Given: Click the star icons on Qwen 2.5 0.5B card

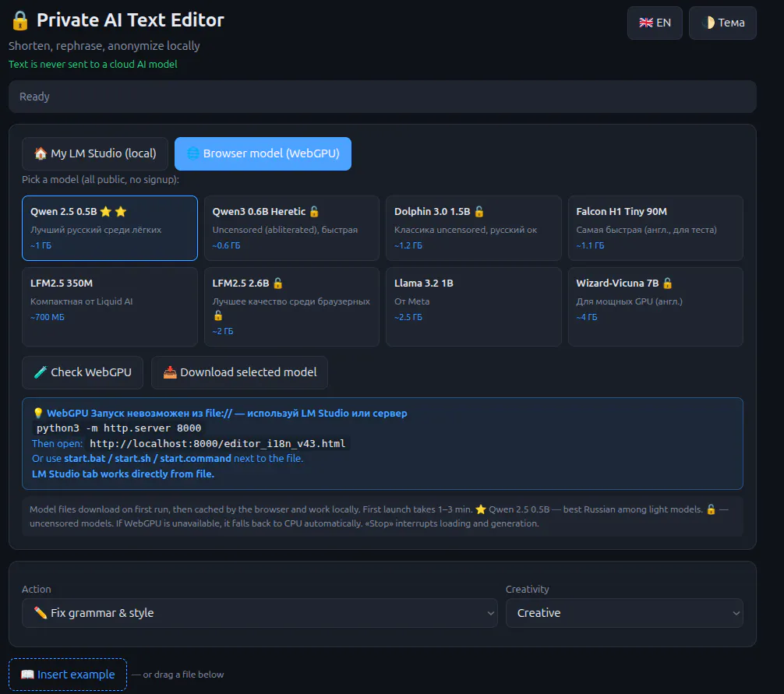Looking at the screenshot, I should click(x=113, y=211).
